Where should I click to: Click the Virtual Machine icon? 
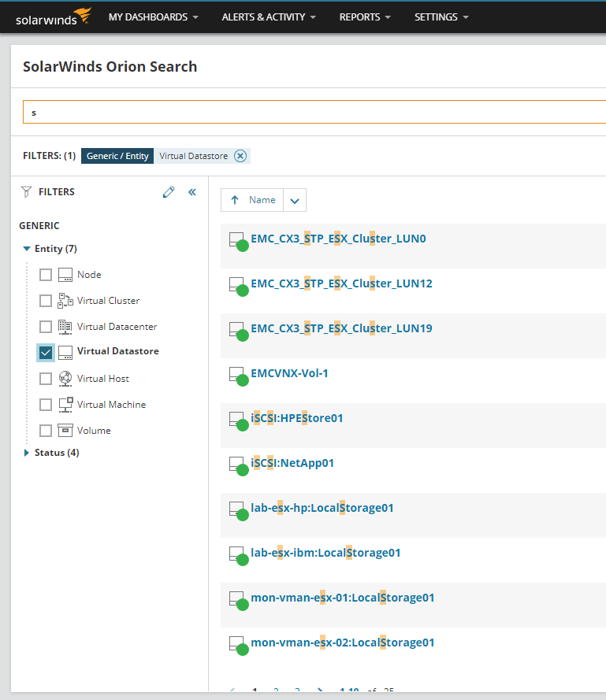(65, 405)
